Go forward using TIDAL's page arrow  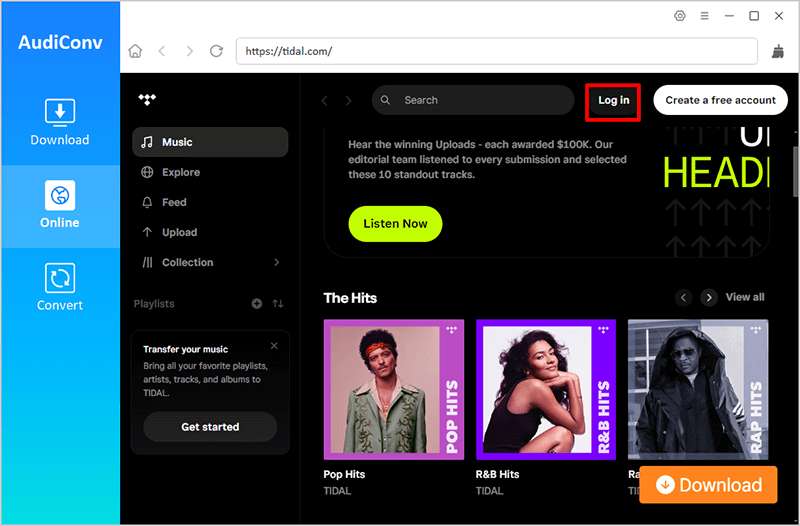click(348, 101)
